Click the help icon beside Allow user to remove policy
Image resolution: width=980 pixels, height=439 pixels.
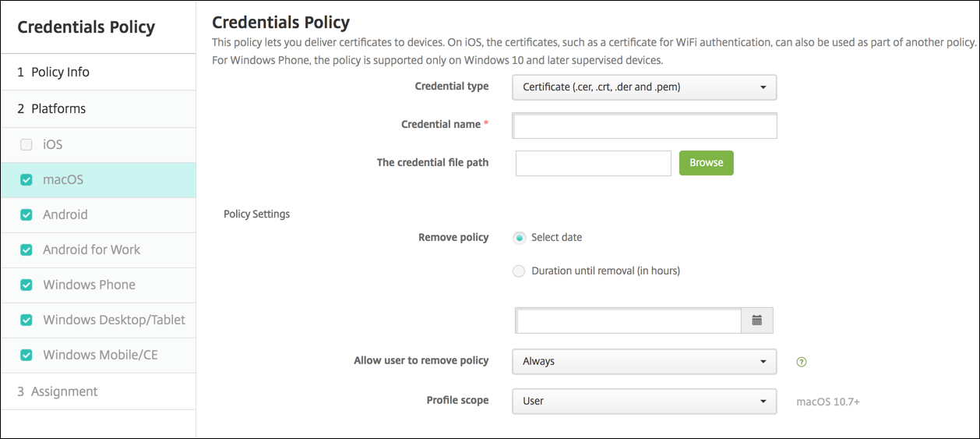click(802, 362)
